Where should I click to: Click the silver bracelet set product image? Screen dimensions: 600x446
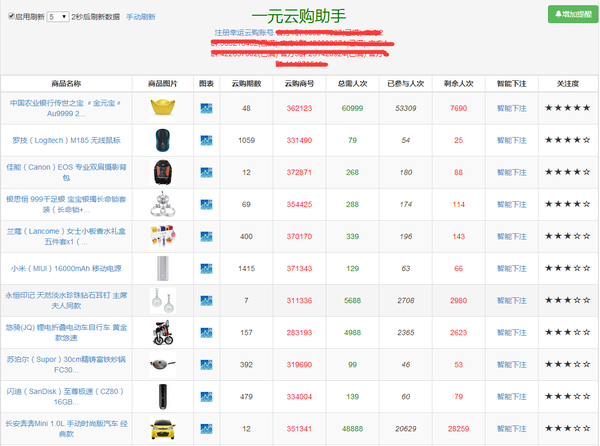(x=163, y=204)
